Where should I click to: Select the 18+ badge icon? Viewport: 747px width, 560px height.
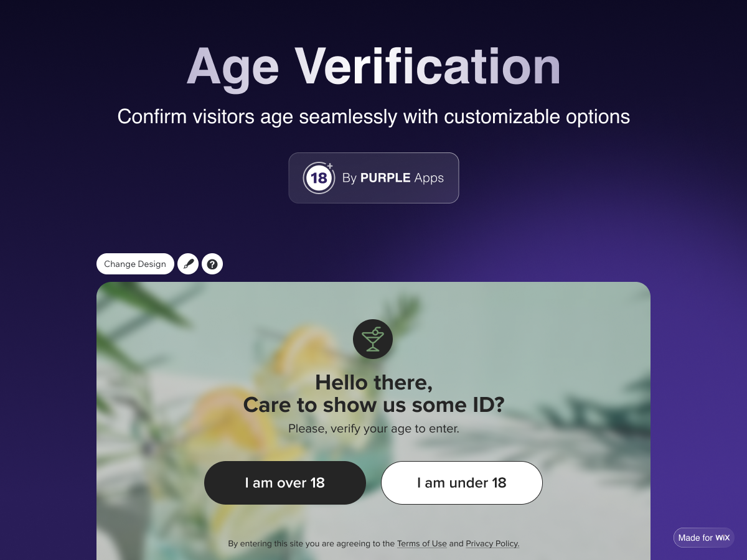pos(318,178)
